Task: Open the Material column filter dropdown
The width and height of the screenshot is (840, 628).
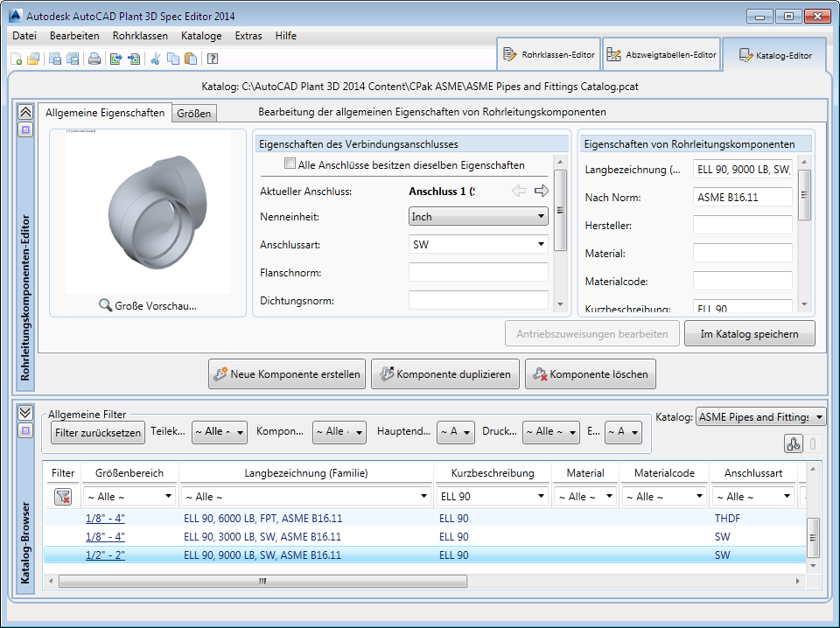Action: (x=585, y=497)
